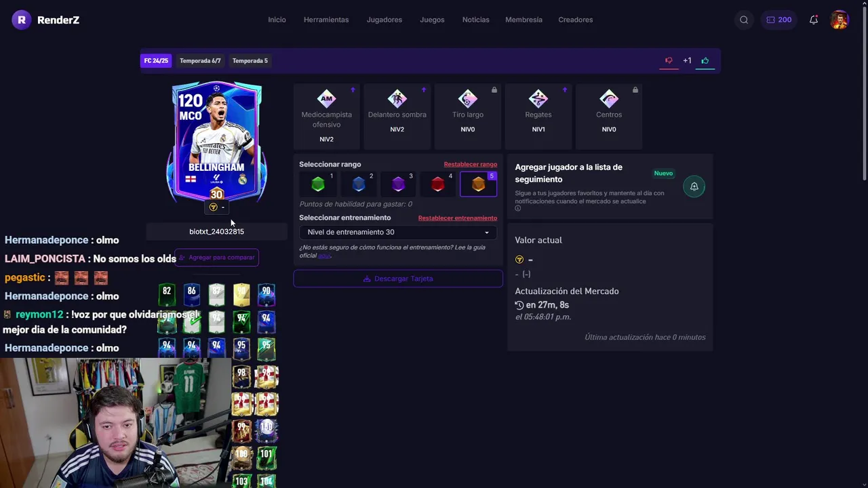Image resolution: width=868 pixels, height=488 pixels.
Task: Select rank 1 green gem
Action: pyautogui.click(x=318, y=184)
